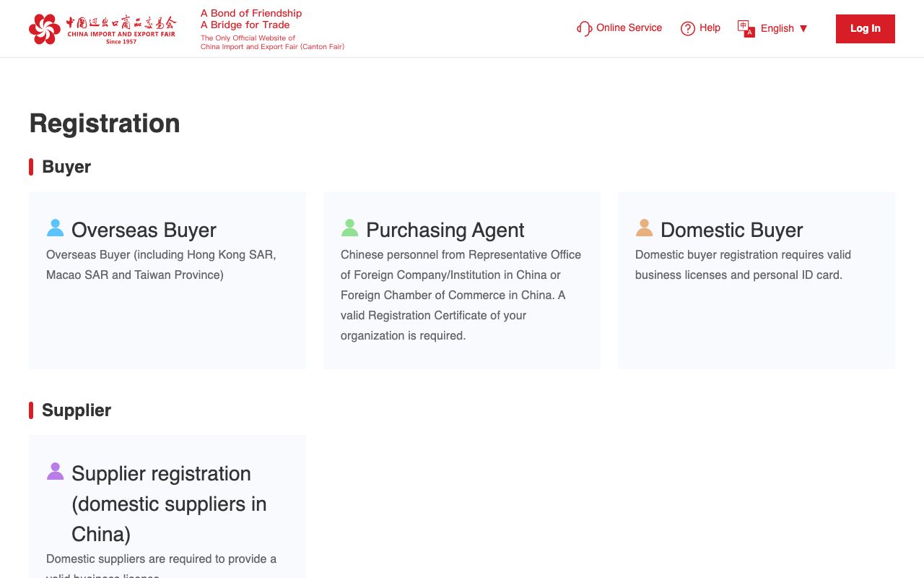Click the Online Service headset icon
The image size is (924, 578).
click(583, 28)
